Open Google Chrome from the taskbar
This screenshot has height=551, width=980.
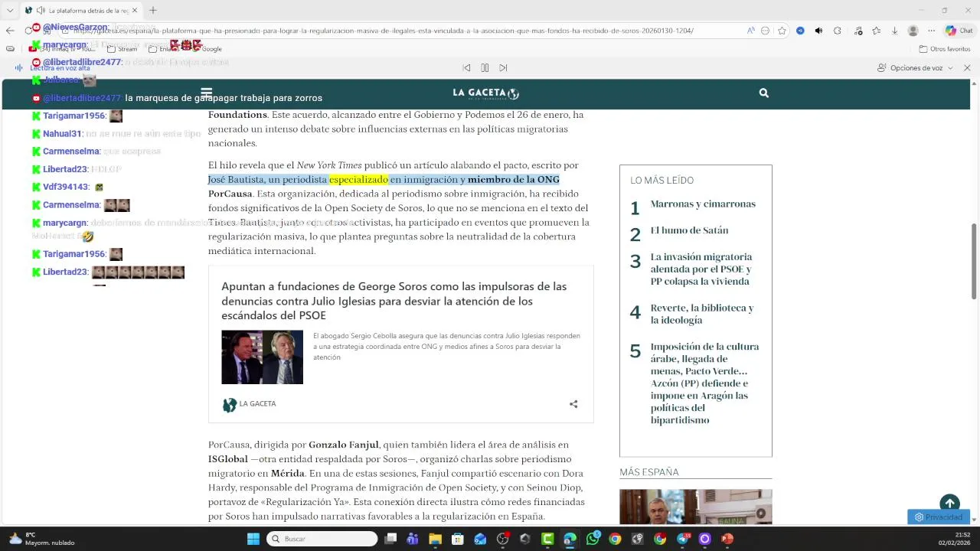point(615,539)
